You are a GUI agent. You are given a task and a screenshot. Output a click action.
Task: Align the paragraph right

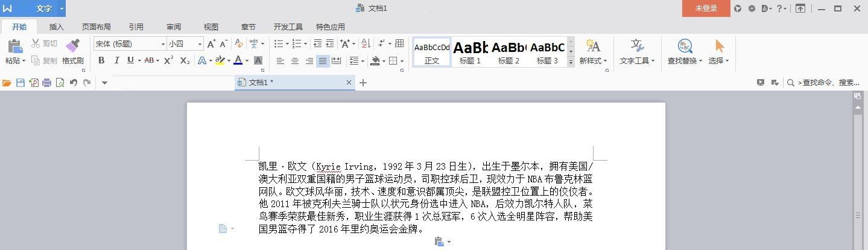pos(309,60)
